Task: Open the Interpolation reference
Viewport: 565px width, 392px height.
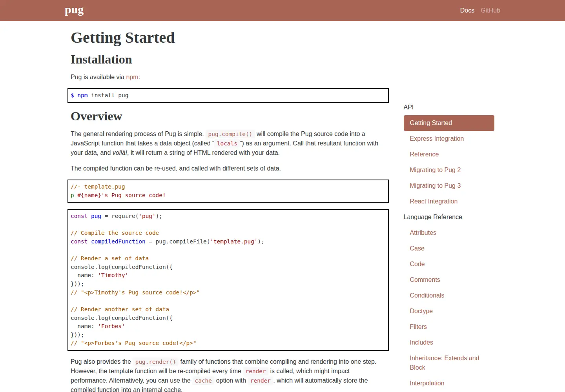Action: pos(427,383)
